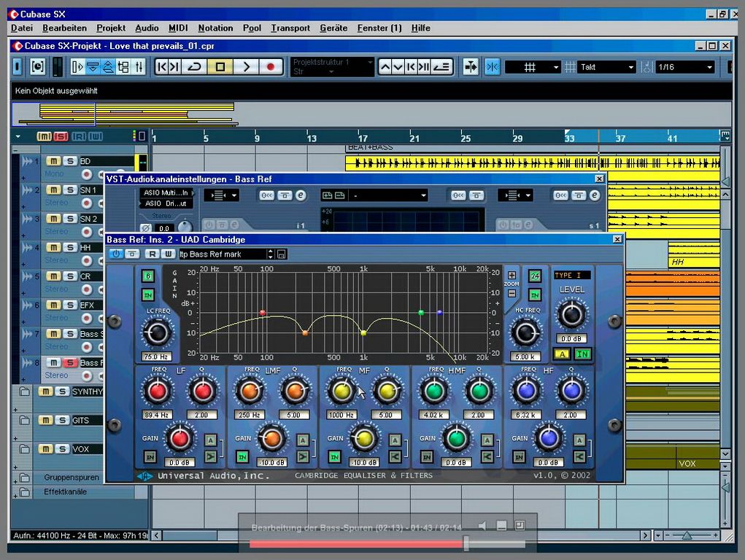Click the 6 dB low cut slope button
Viewport: 745px width, 560px height.
coord(148,276)
